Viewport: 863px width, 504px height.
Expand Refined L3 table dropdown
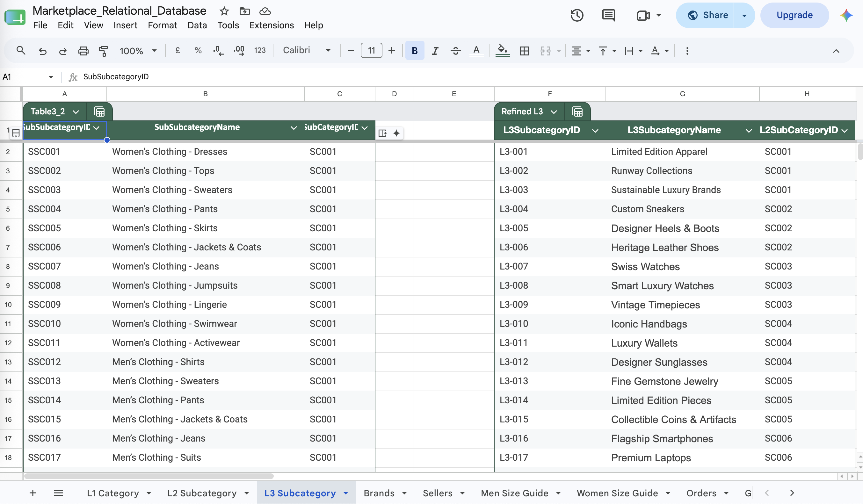(554, 112)
